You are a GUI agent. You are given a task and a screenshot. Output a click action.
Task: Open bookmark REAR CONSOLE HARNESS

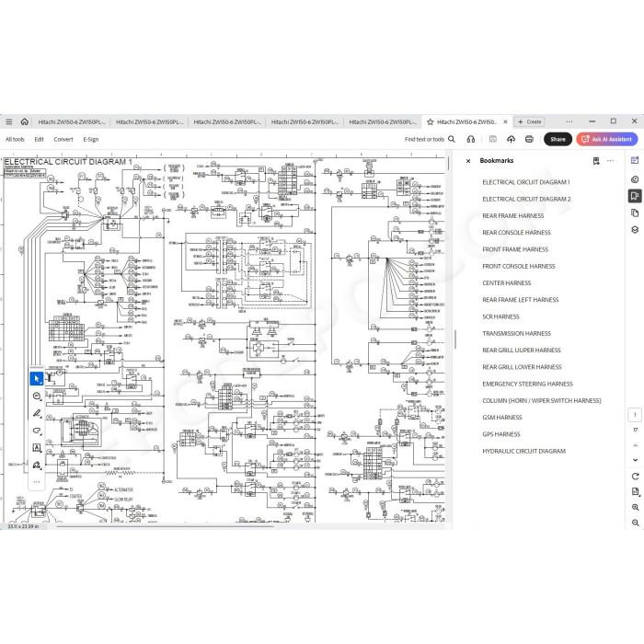click(x=516, y=233)
